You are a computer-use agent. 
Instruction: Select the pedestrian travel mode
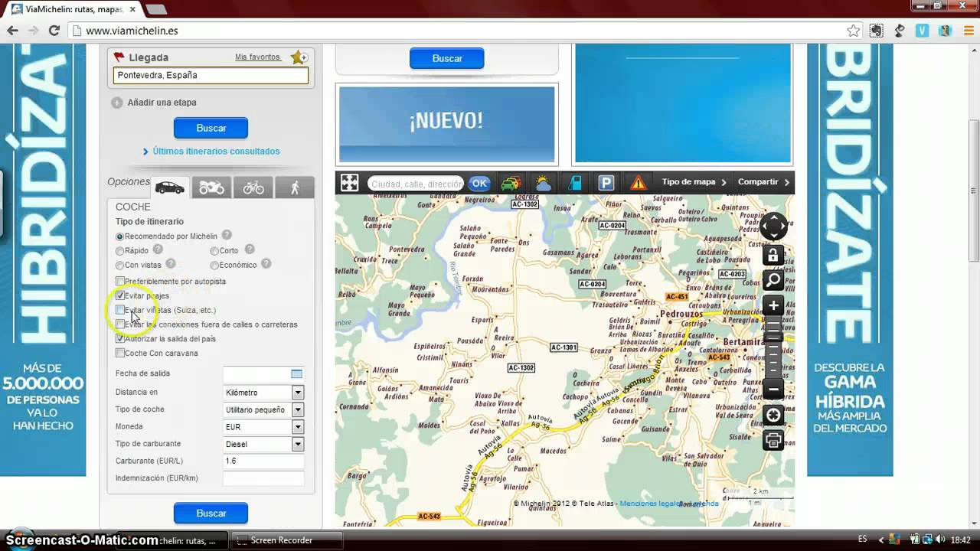tap(295, 187)
